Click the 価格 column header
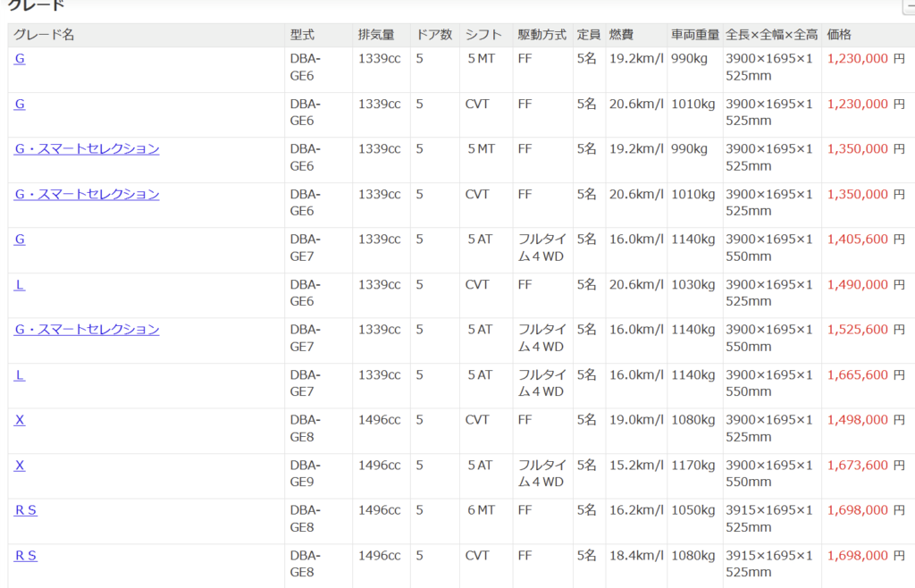This screenshot has height=588, width=915. click(x=839, y=35)
